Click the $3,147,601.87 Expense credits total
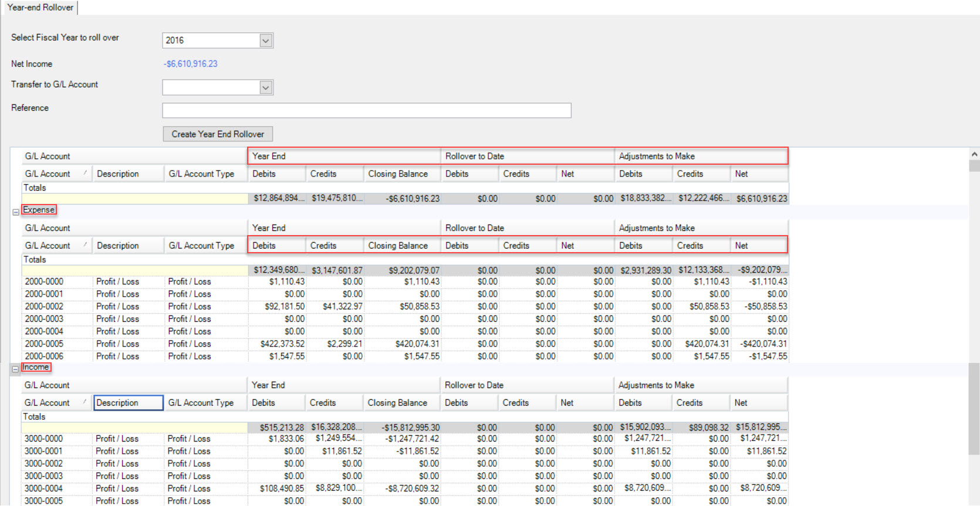The width and height of the screenshot is (980, 506). 335,270
